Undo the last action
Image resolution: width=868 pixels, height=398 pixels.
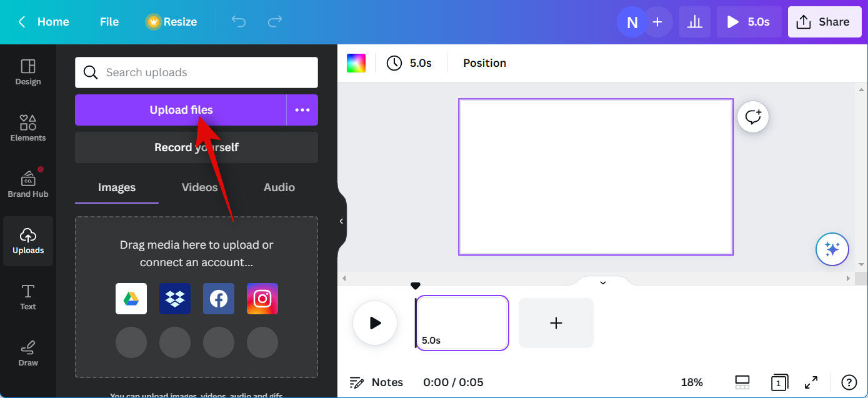[238, 22]
